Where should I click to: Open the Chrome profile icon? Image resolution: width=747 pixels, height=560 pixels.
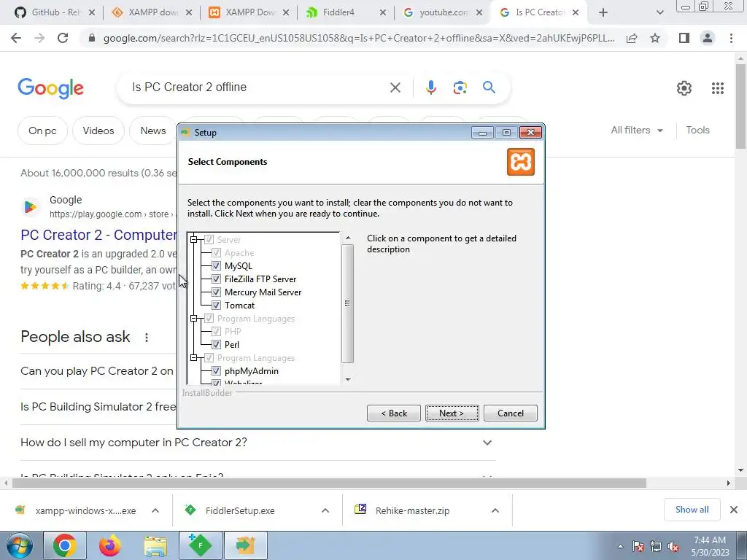click(708, 38)
